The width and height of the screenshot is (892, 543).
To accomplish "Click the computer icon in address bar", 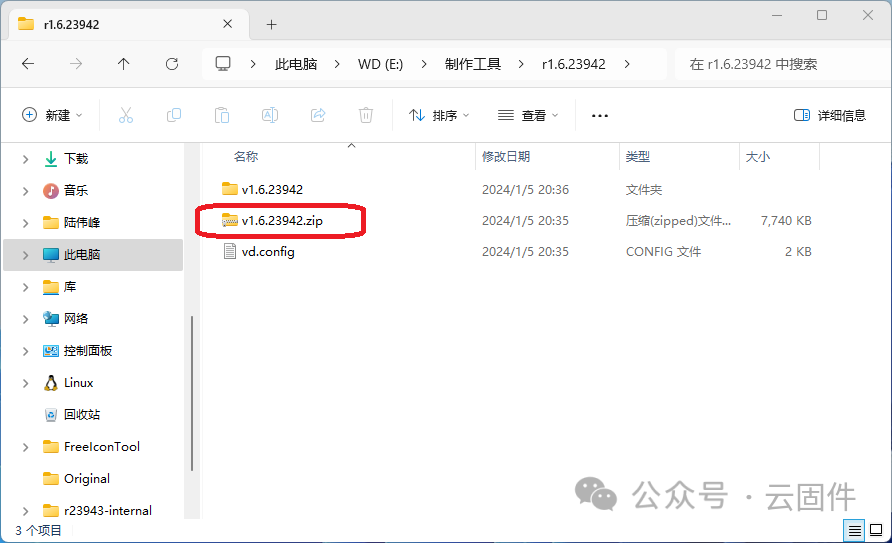I will (x=223, y=64).
